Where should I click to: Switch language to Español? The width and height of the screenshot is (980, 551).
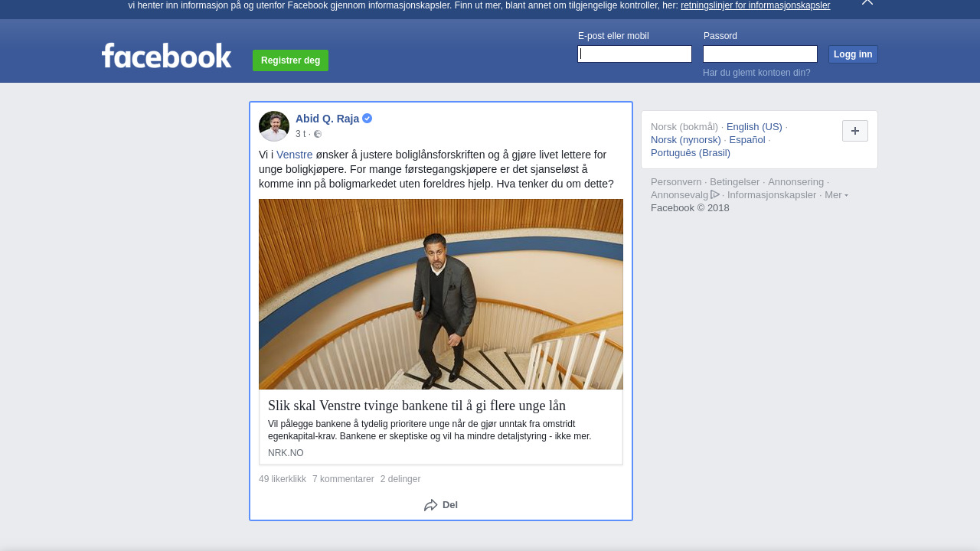tap(747, 140)
